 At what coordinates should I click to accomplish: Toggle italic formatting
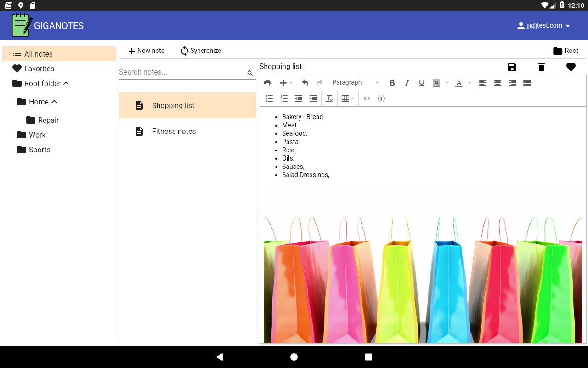pyautogui.click(x=407, y=83)
